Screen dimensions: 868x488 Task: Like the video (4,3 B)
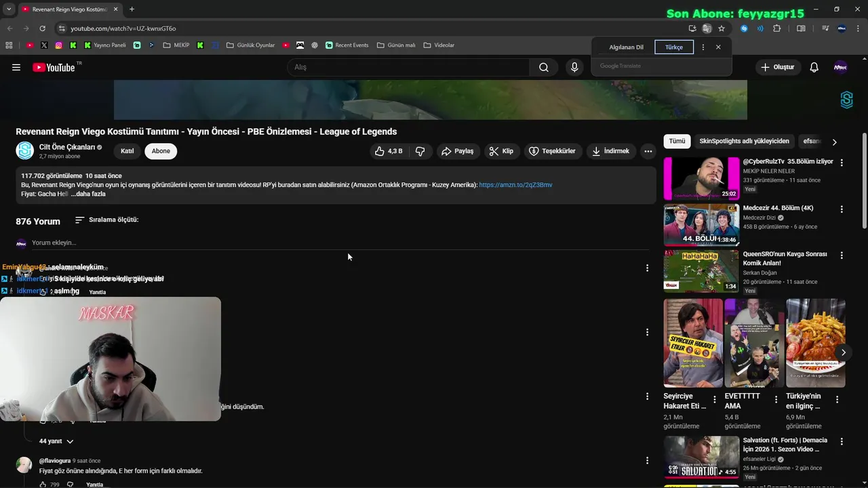pos(389,151)
